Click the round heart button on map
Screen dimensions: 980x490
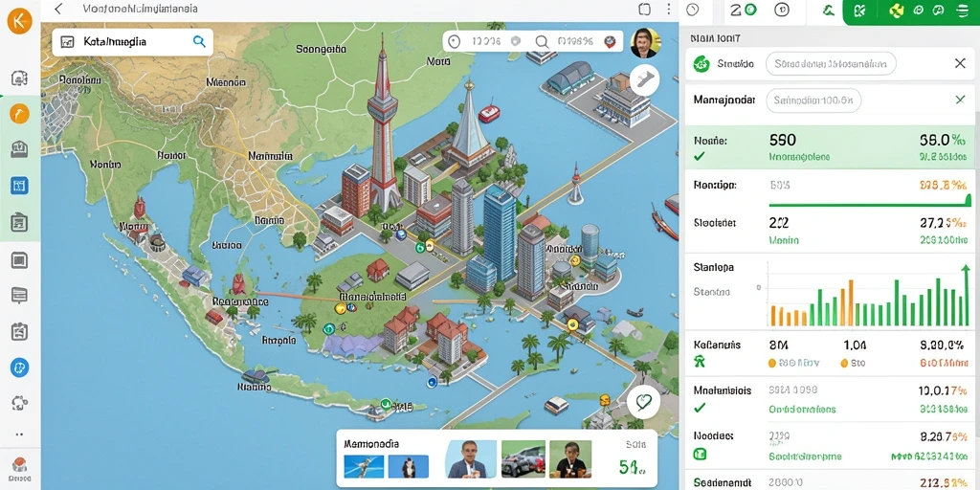click(x=643, y=402)
